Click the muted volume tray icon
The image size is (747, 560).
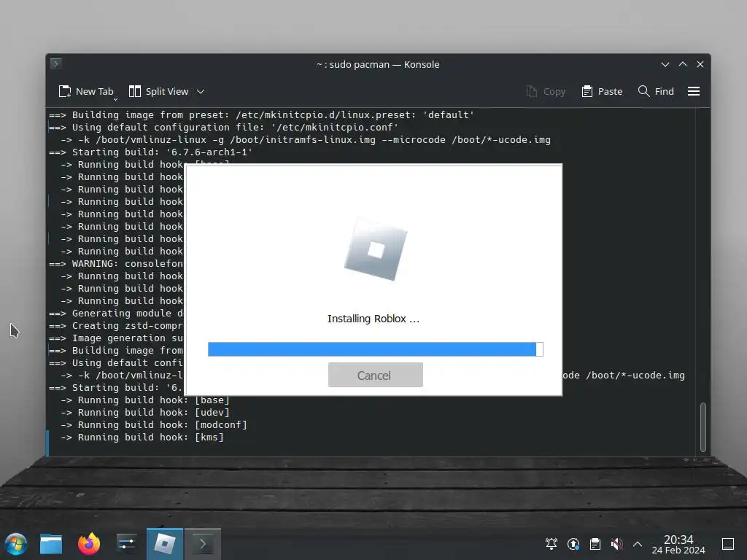[616, 544]
